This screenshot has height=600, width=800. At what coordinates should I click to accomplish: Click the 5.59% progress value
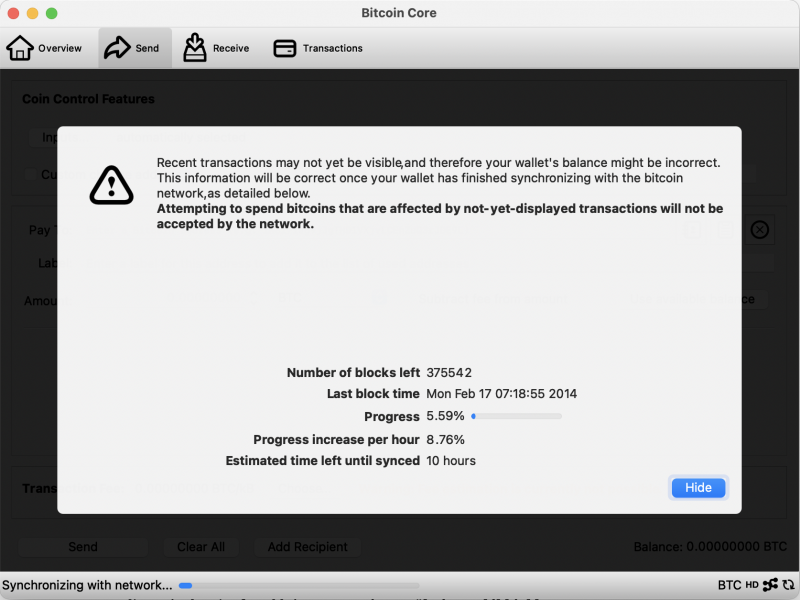[445, 416]
